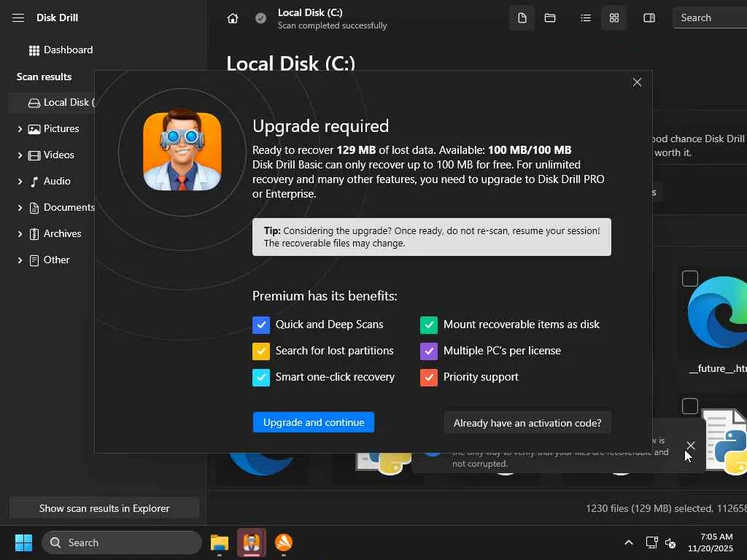The image size is (747, 560).
Task: Toggle the Search for lost partitions checkbox
Action: [x=261, y=351]
